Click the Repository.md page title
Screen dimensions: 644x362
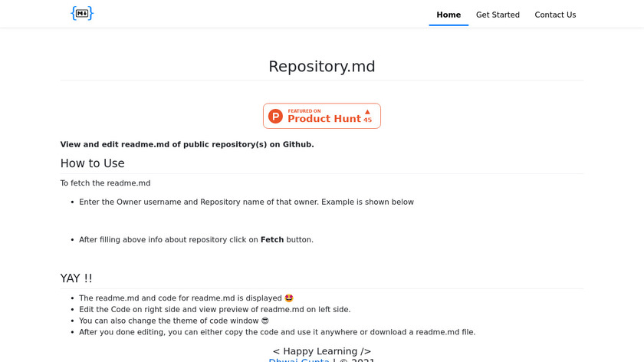point(322,67)
